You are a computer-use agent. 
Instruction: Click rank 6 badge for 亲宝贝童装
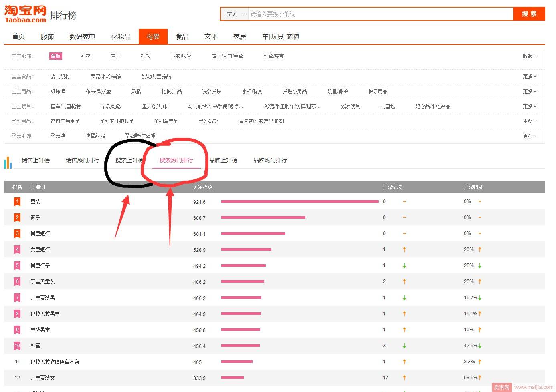pyautogui.click(x=17, y=282)
